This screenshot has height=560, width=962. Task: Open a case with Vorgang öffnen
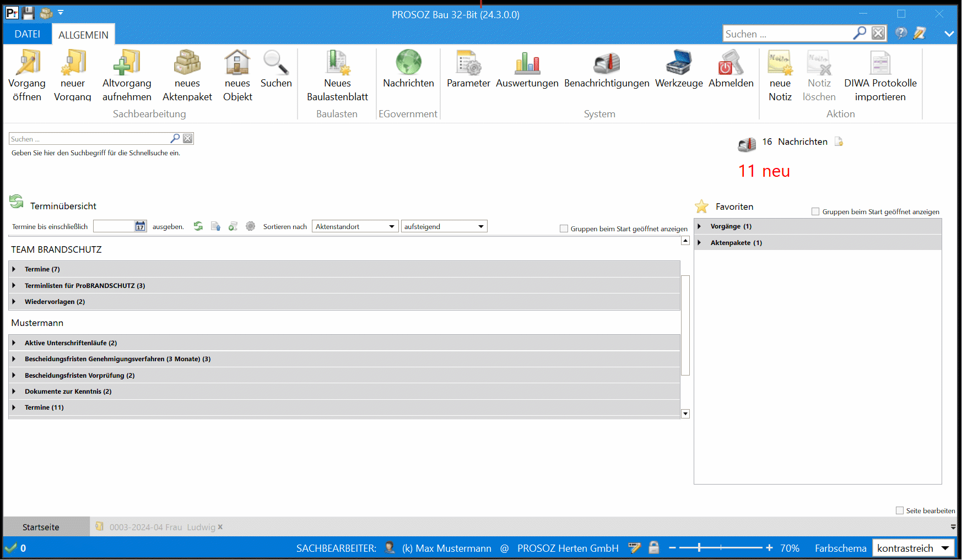click(x=27, y=75)
